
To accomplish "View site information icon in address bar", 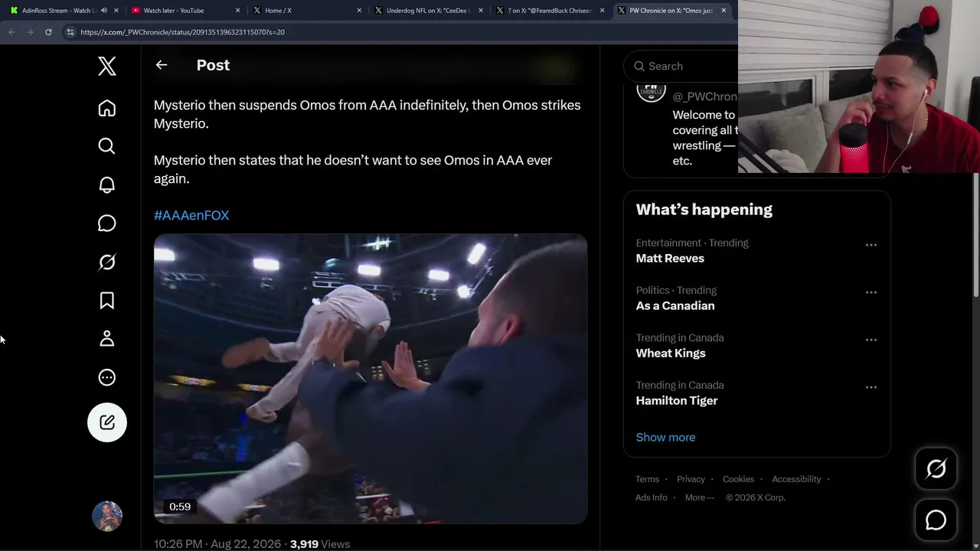I will 70,32.
